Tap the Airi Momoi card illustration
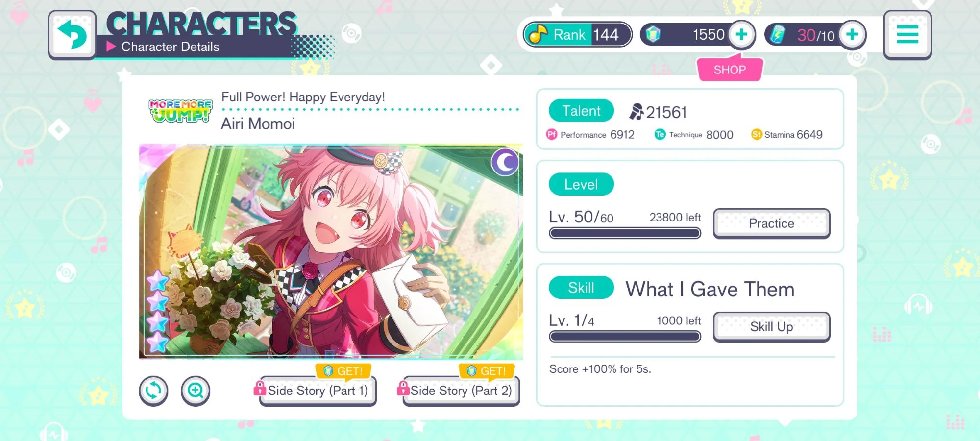Screen dimensions: 980x441 click(x=331, y=252)
